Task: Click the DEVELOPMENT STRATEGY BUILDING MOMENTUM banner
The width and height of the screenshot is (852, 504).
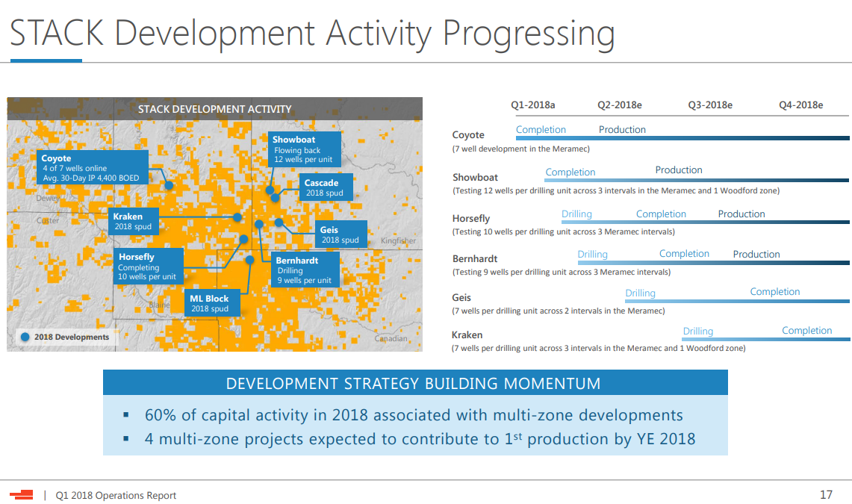Action: pyautogui.click(x=415, y=383)
